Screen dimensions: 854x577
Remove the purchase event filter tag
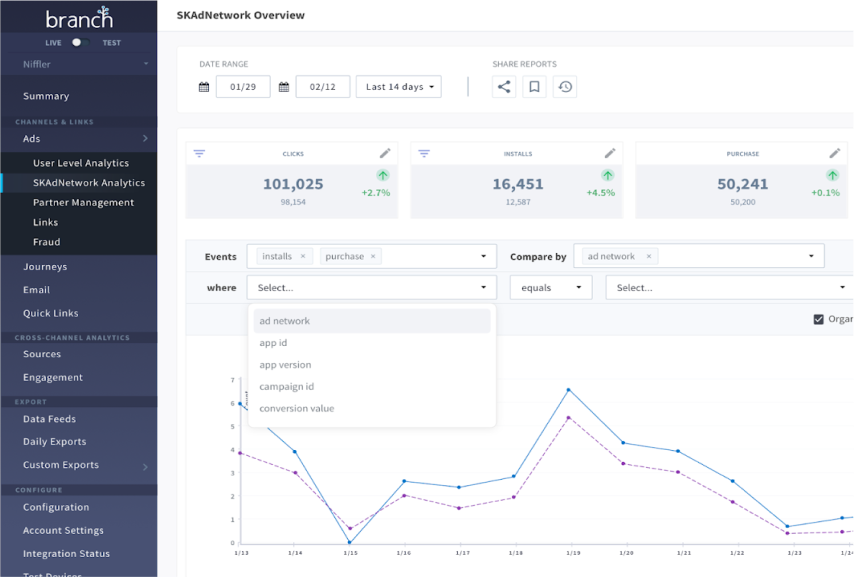tap(372, 256)
